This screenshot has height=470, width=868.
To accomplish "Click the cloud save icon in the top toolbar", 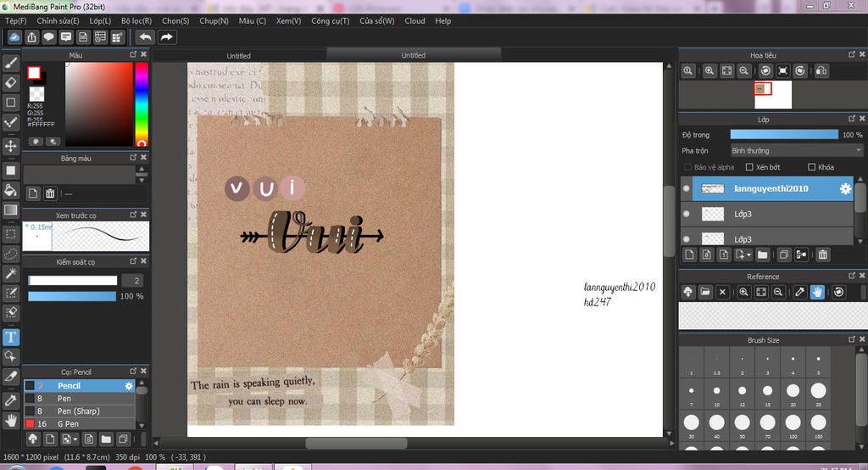I will coord(14,37).
